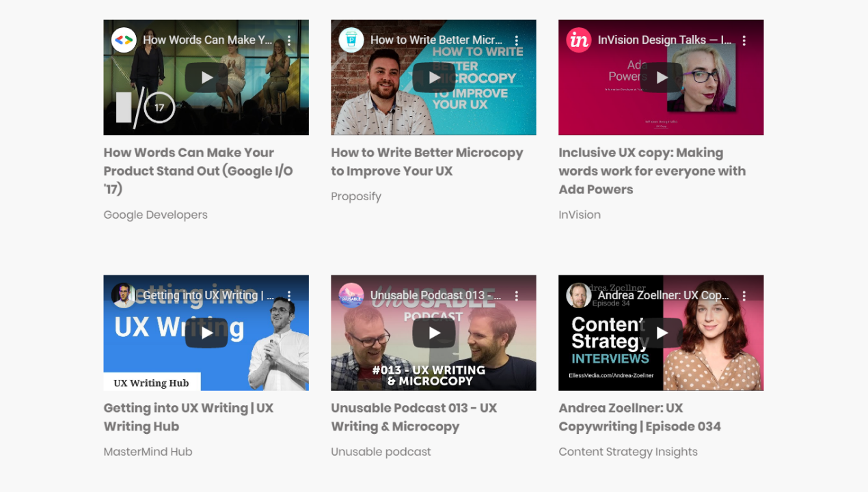Click the UX Writing Hub channel avatar icon
Image resolution: width=868 pixels, height=492 pixels.
coord(123,295)
